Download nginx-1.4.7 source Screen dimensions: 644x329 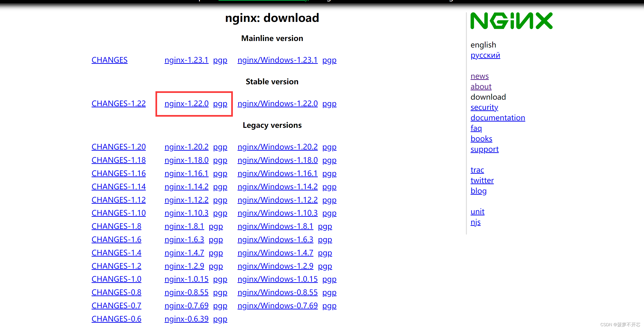click(x=184, y=253)
